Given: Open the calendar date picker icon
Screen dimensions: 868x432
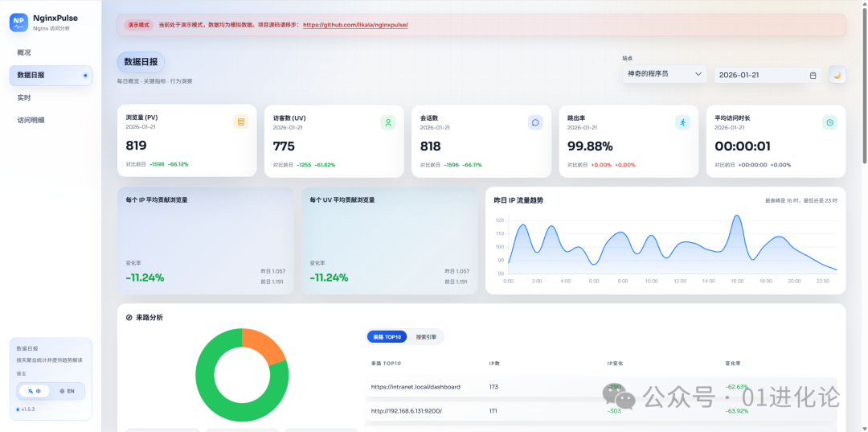Looking at the screenshot, I should click(x=813, y=75).
